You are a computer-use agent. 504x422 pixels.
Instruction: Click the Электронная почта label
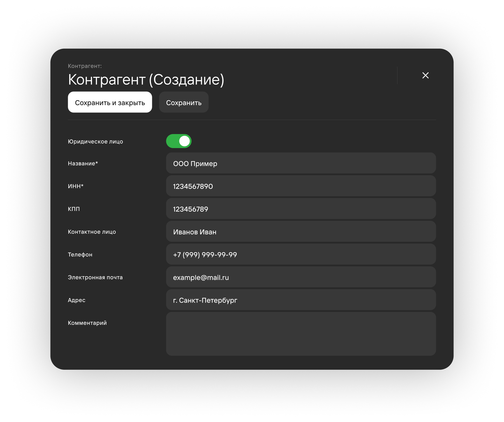click(x=95, y=277)
